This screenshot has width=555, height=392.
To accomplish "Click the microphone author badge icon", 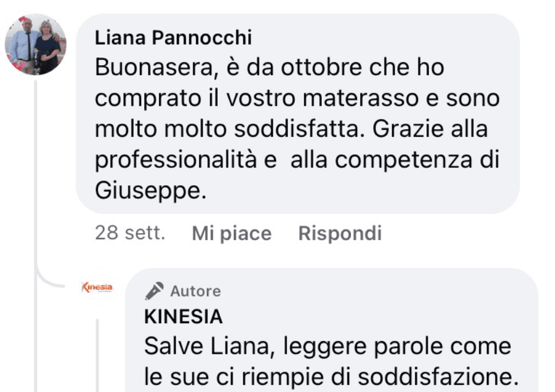I will (x=154, y=291).
